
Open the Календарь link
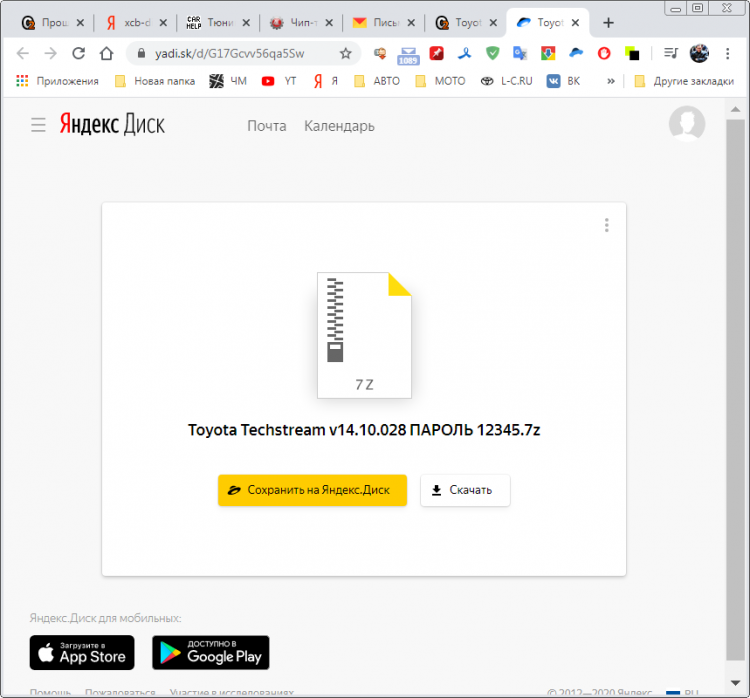click(339, 126)
